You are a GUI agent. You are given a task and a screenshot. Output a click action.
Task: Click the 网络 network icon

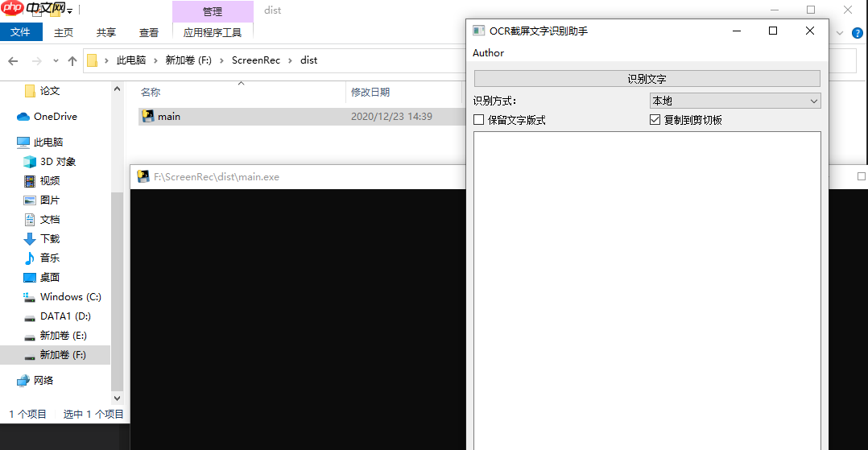tap(23, 381)
